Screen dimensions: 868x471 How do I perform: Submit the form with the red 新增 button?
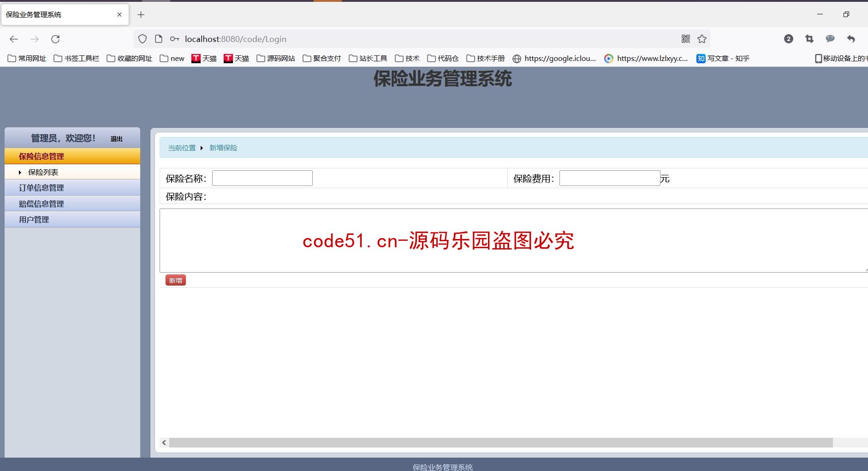(176, 280)
